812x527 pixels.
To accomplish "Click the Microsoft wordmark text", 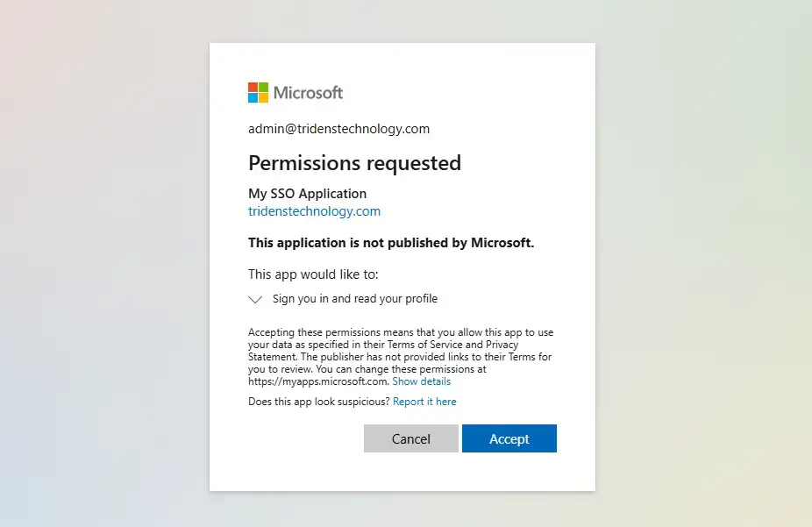I will click(308, 93).
